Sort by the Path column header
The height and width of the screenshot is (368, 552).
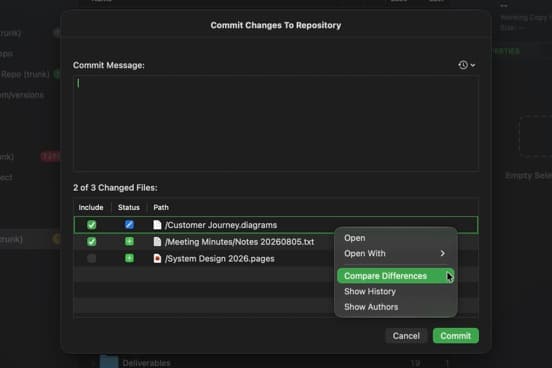[x=161, y=207]
